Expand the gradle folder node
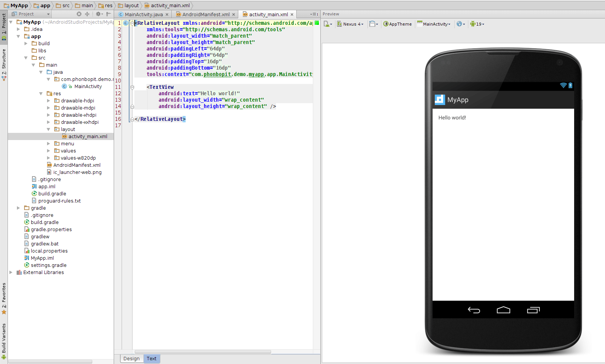The width and height of the screenshot is (605, 364). (x=18, y=208)
